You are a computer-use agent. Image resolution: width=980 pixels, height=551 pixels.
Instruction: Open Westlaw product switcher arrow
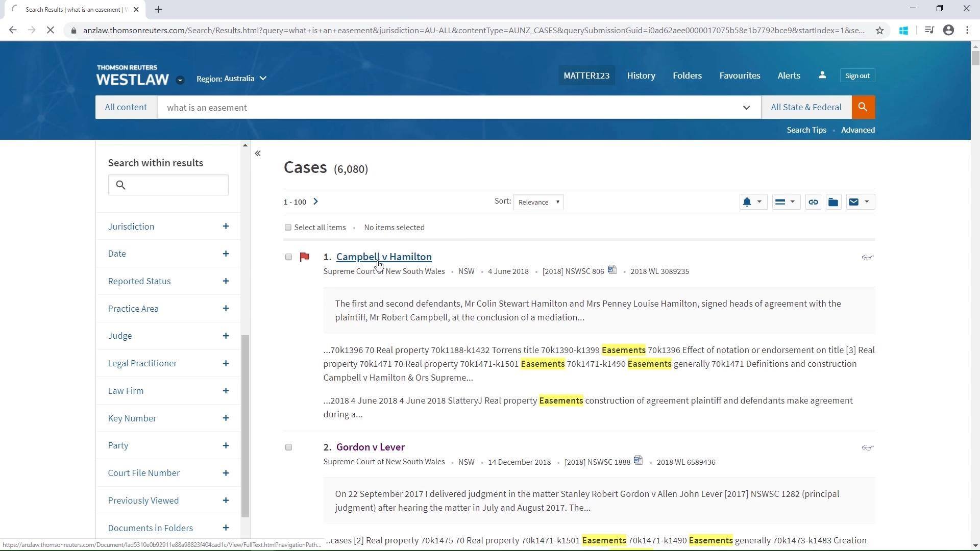coord(180,80)
